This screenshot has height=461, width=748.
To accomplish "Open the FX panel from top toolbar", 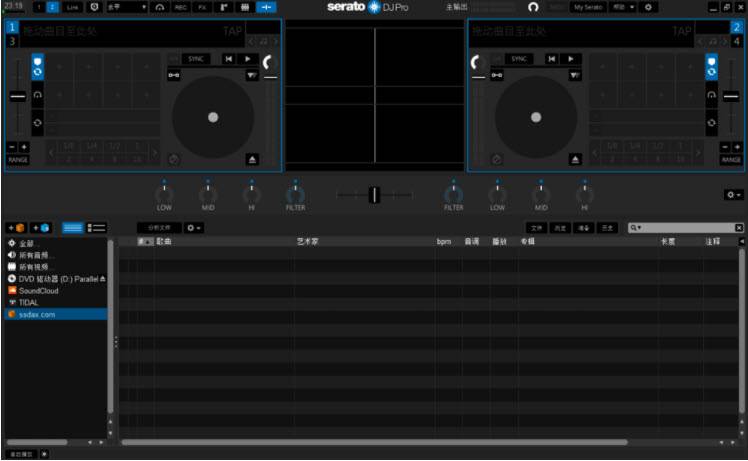I will click(203, 7).
